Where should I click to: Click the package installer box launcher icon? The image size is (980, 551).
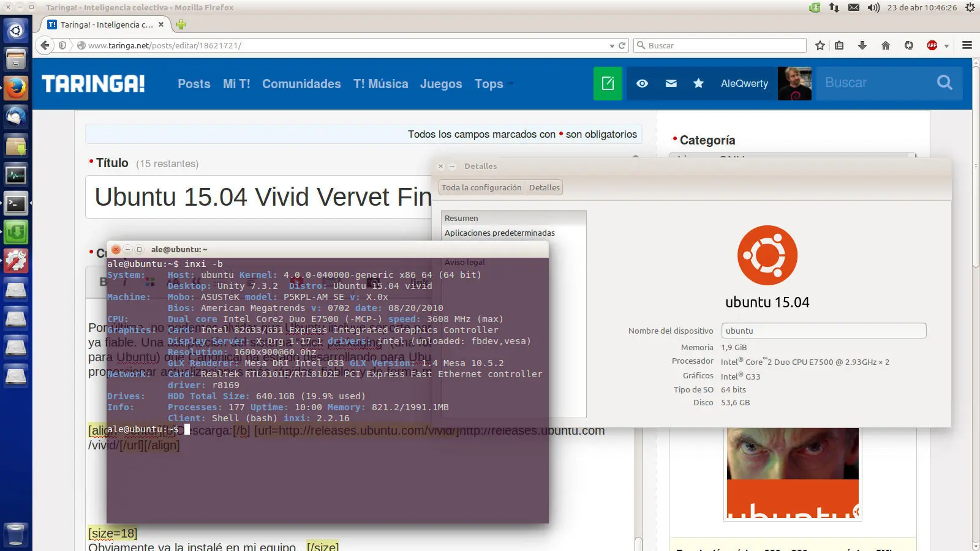(16, 146)
